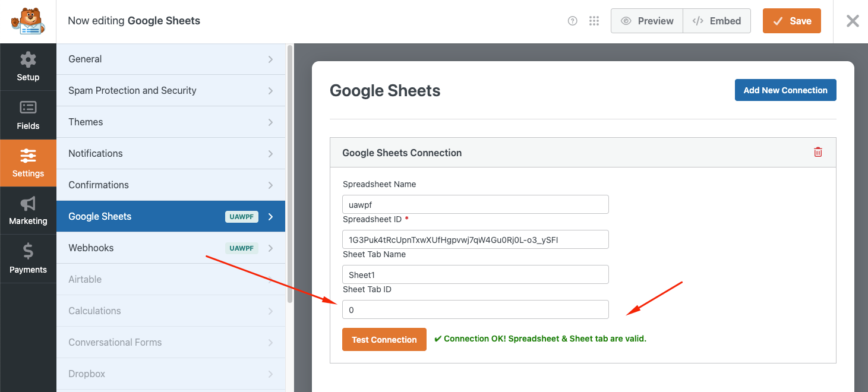Click the WPForms bear mascot logo
The image size is (868, 392).
(x=28, y=21)
